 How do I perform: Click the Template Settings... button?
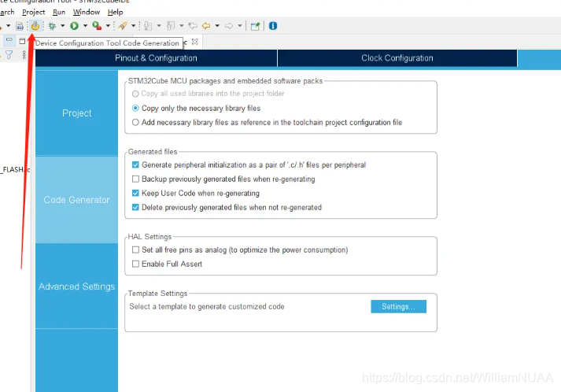(x=399, y=306)
